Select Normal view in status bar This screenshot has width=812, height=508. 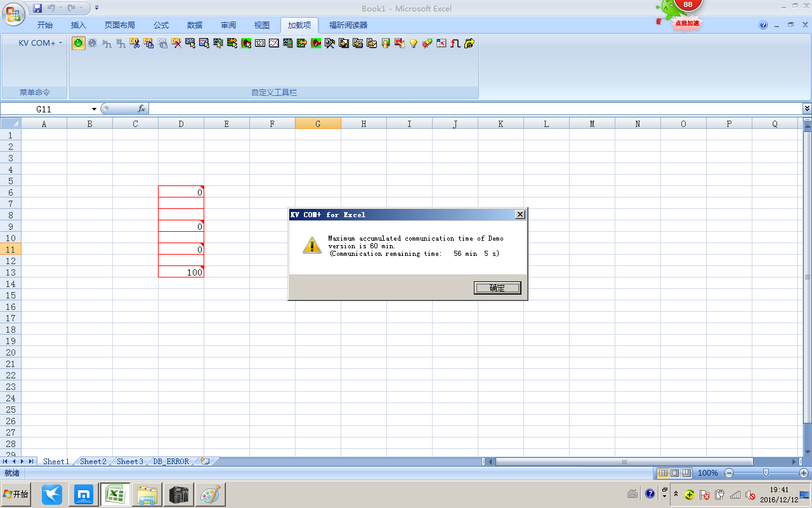[663, 473]
